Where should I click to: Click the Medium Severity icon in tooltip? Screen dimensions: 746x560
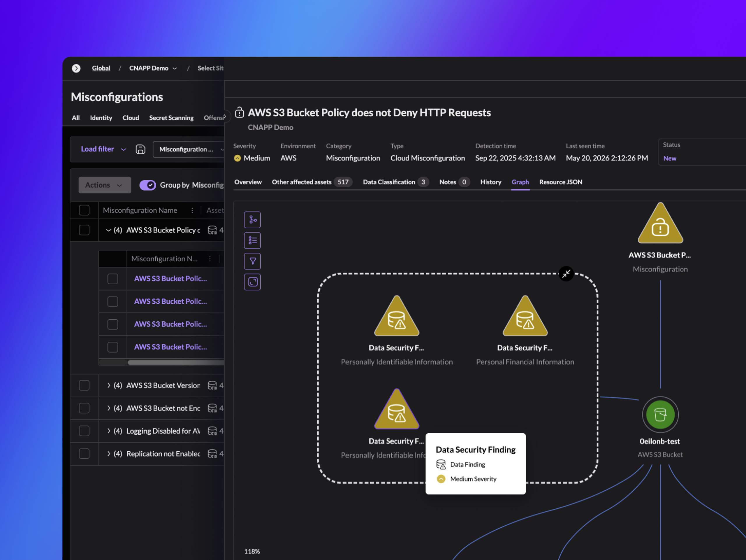[441, 479]
